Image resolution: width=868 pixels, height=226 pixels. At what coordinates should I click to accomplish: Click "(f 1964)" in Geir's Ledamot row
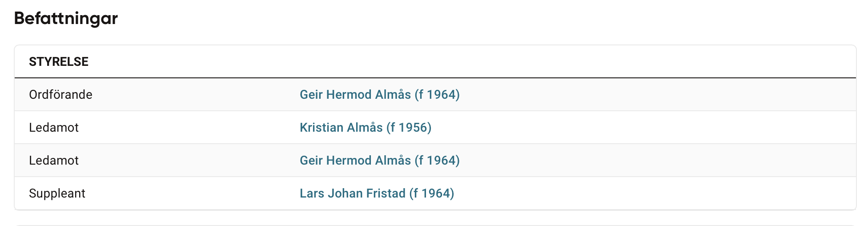[437, 161]
